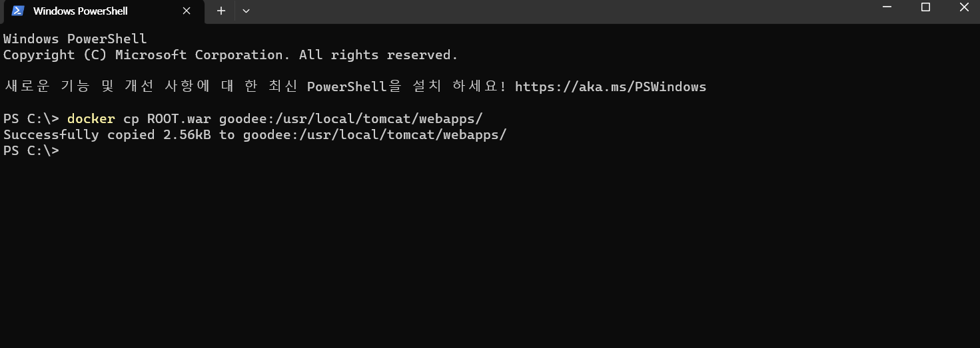Click ROOT.war in the command line
Viewport: 980px width, 348px height.
pyautogui.click(x=179, y=119)
